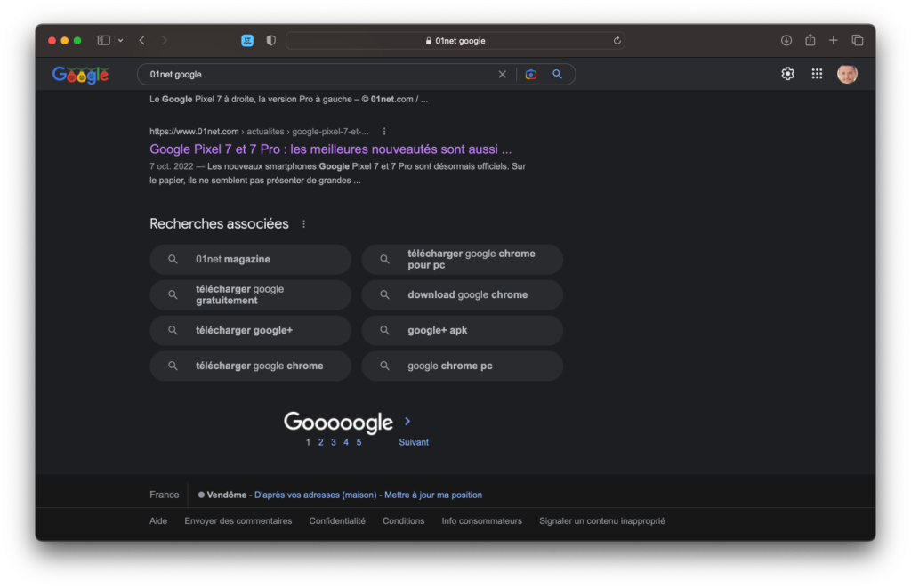Show the tab overview

click(857, 40)
